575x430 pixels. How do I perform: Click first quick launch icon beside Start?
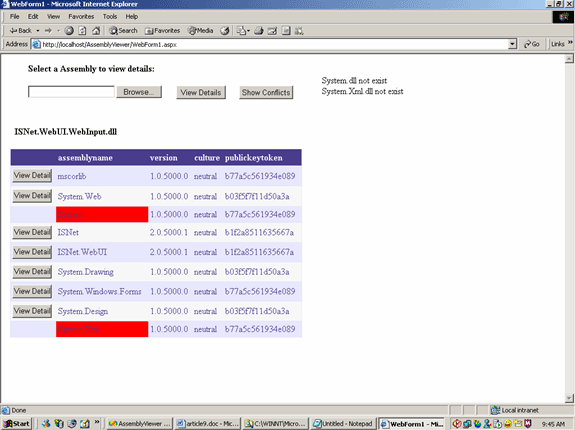click(x=46, y=424)
